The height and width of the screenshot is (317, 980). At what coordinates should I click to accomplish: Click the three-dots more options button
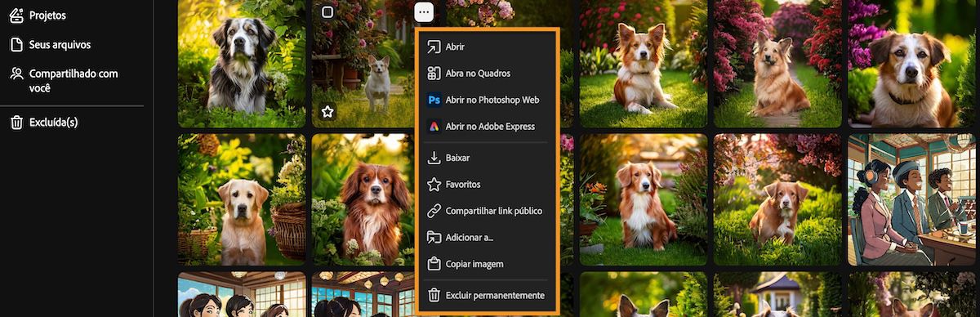coord(423,12)
